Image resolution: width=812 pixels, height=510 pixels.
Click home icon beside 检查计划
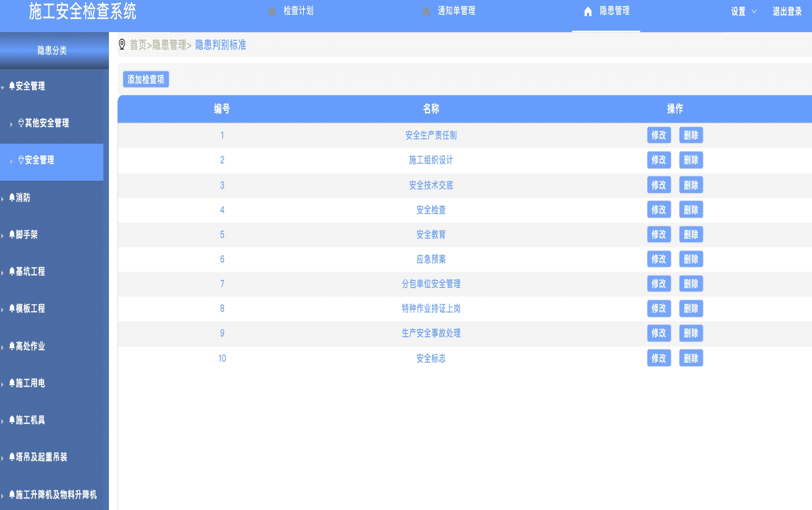[x=272, y=11]
